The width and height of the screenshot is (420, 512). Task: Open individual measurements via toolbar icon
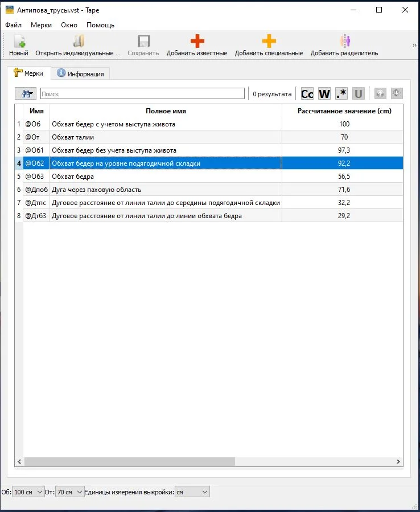[79, 42]
